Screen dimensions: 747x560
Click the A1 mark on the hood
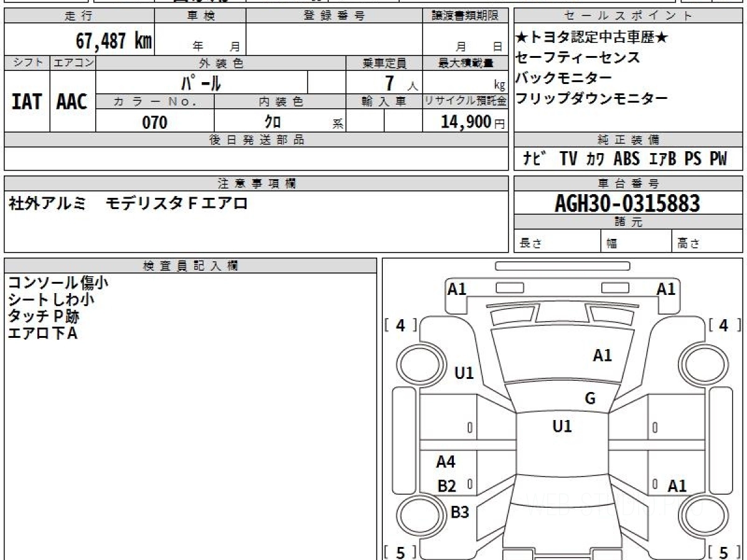pyautogui.click(x=602, y=355)
